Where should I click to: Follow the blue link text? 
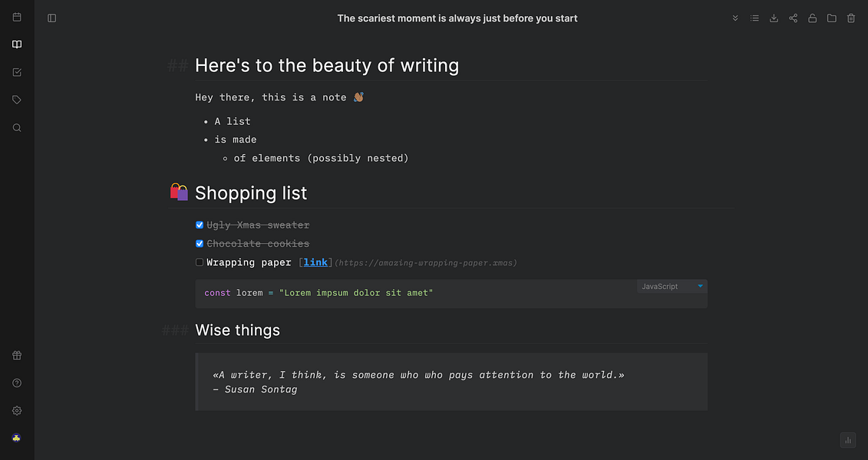pyautogui.click(x=315, y=263)
